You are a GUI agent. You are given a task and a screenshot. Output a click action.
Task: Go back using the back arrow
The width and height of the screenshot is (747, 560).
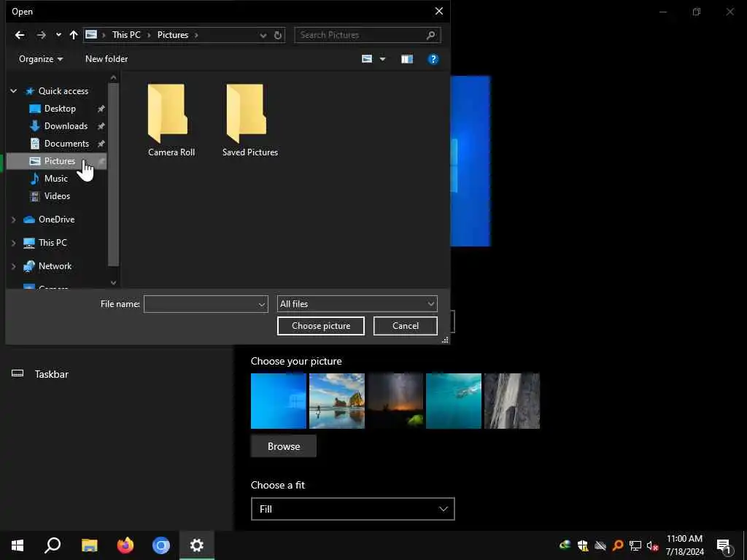tap(20, 35)
